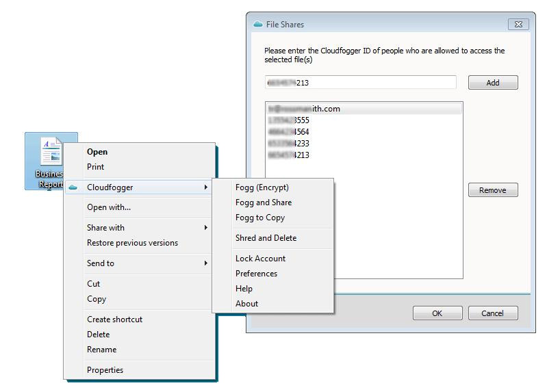Close the File Shares dialog
This screenshot has height=392, width=547.
(x=518, y=24)
